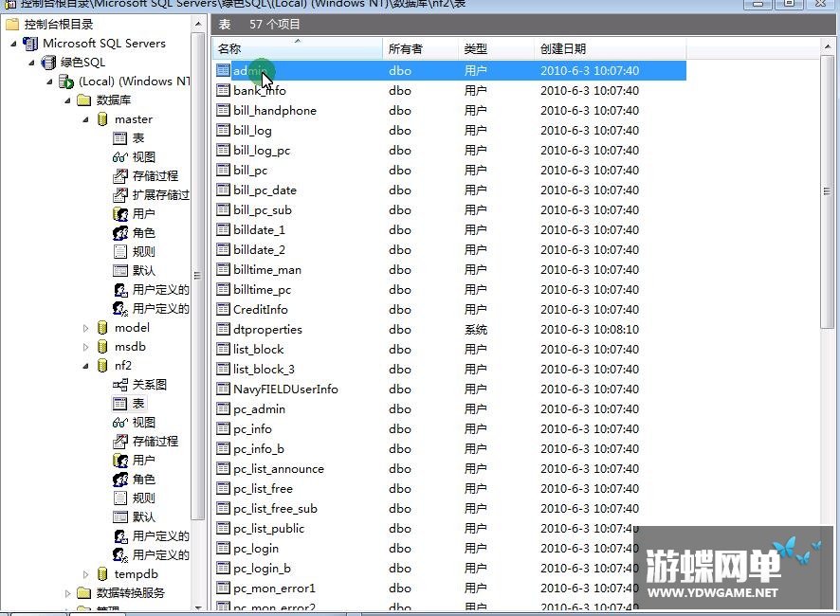Select the bill_pc_date table

coord(265,190)
